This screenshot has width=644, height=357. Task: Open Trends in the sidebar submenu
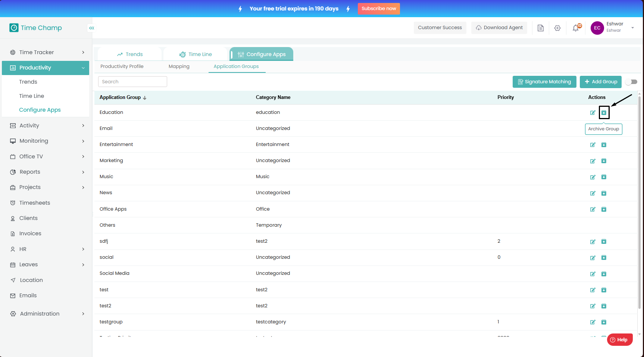coord(28,82)
